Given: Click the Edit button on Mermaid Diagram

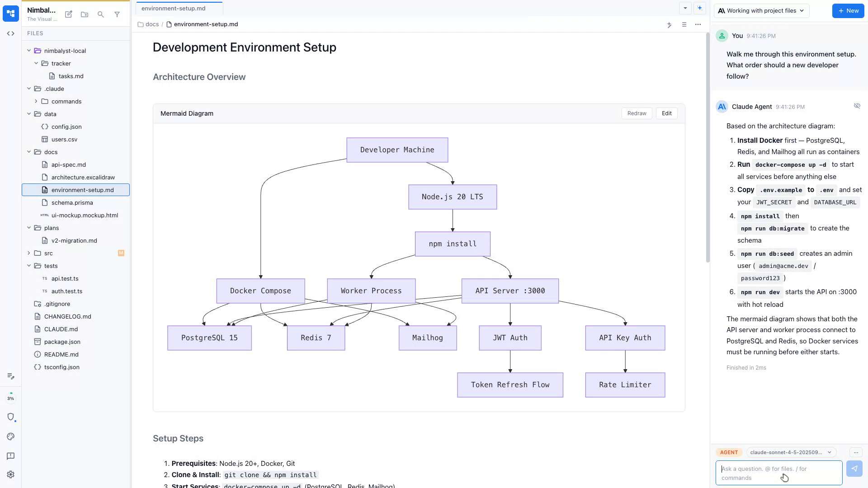Looking at the screenshot, I should [666, 113].
